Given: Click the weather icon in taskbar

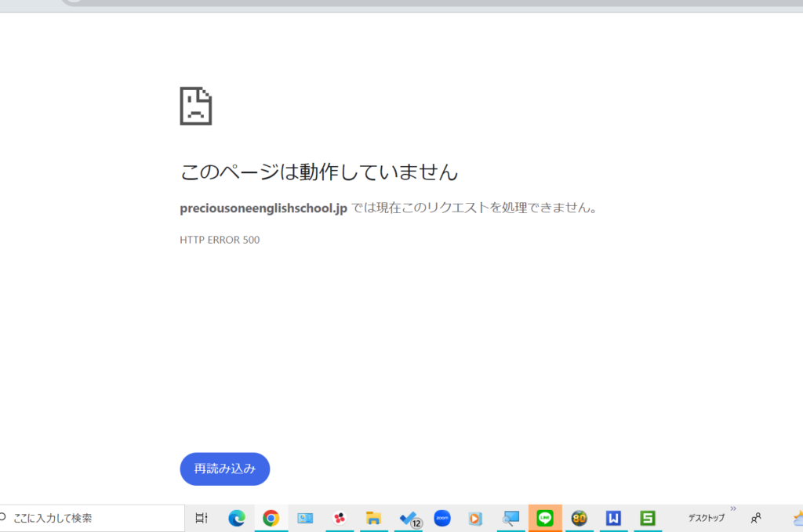Looking at the screenshot, I should click(x=798, y=518).
